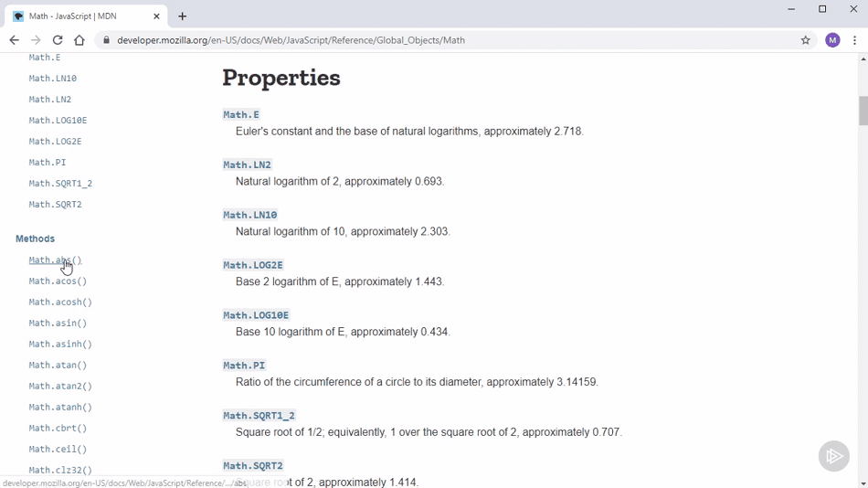The width and height of the screenshot is (868, 488).
Task: Open Math.LOG2E in the sidebar
Action: (56, 142)
